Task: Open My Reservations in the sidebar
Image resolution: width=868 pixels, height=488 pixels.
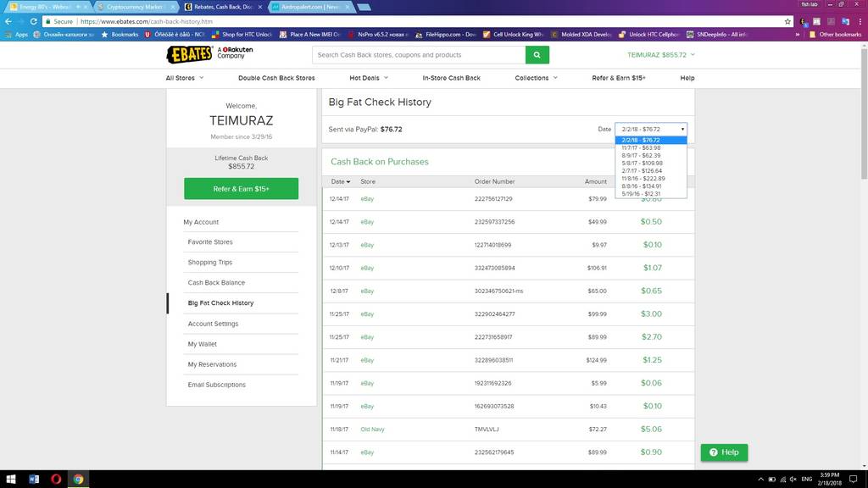Action: pyautogui.click(x=212, y=364)
